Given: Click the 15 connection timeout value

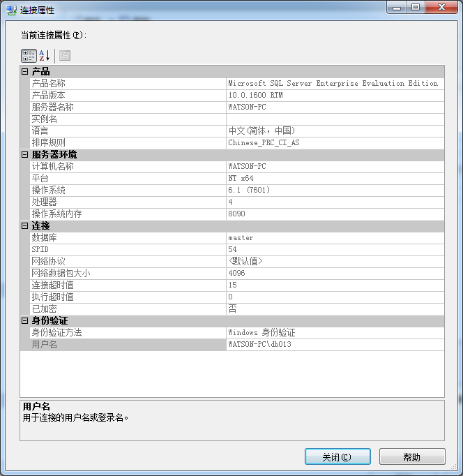Looking at the screenshot, I should pos(232,285).
